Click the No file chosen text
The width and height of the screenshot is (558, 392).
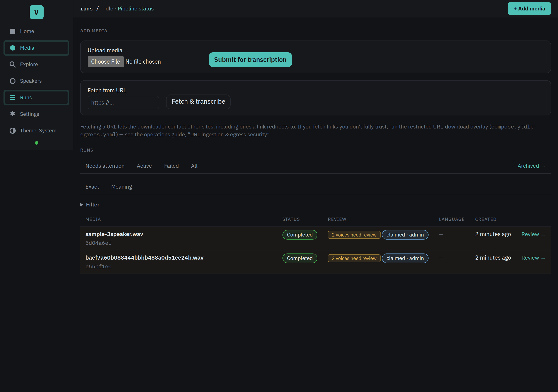point(143,62)
